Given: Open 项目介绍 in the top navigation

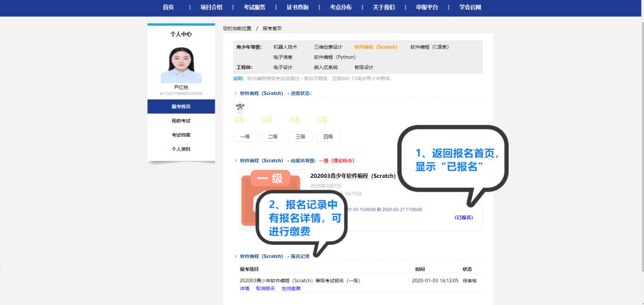Looking at the screenshot, I should click(211, 7).
